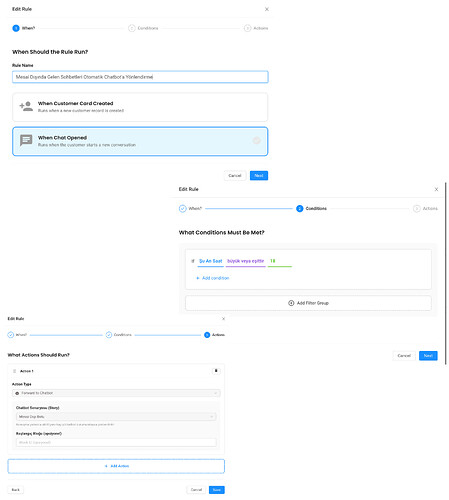Image resolution: width=449 pixels, height=500 pixels.
Task: Select the When Chat Opened trigger card
Action: point(140,141)
